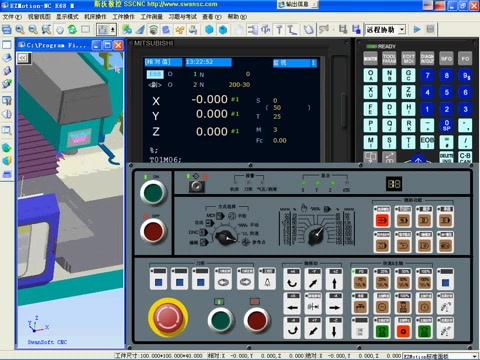This screenshot has width=480, height=360.
Task: Click the green cycle start button
Action: click(220, 319)
